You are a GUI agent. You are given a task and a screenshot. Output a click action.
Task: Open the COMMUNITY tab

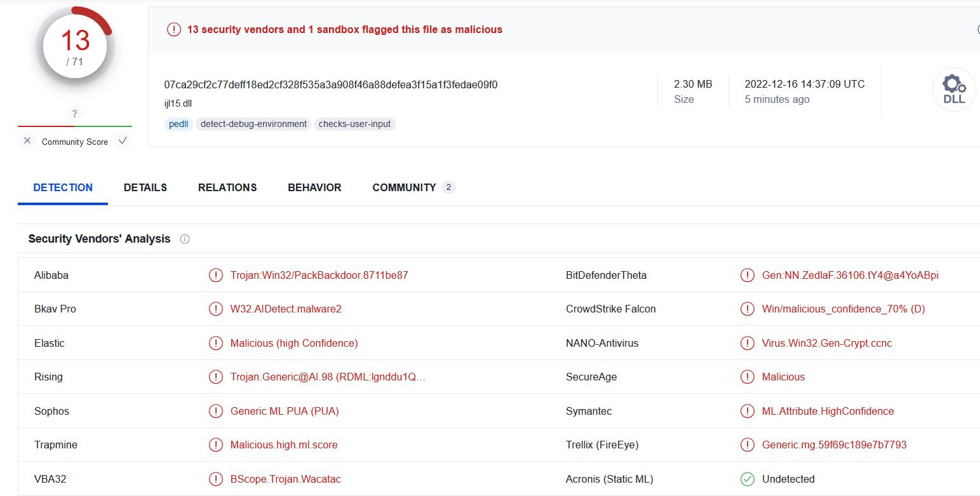[x=413, y=187]
